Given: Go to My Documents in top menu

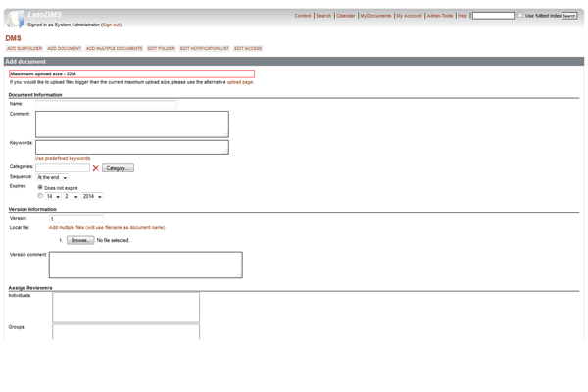Looking at the screenshot, I should tap(375, 16).
